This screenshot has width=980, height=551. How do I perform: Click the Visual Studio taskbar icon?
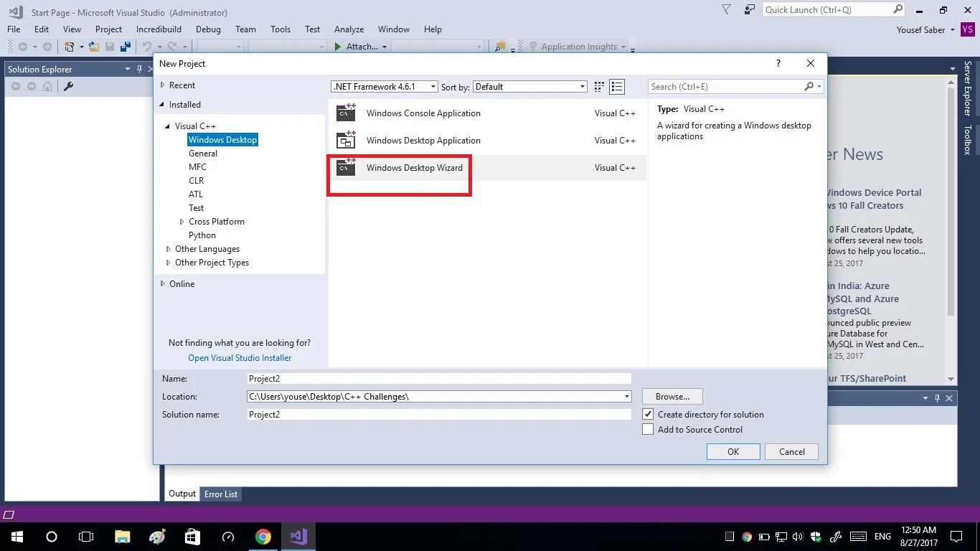(x=298, y=537)
